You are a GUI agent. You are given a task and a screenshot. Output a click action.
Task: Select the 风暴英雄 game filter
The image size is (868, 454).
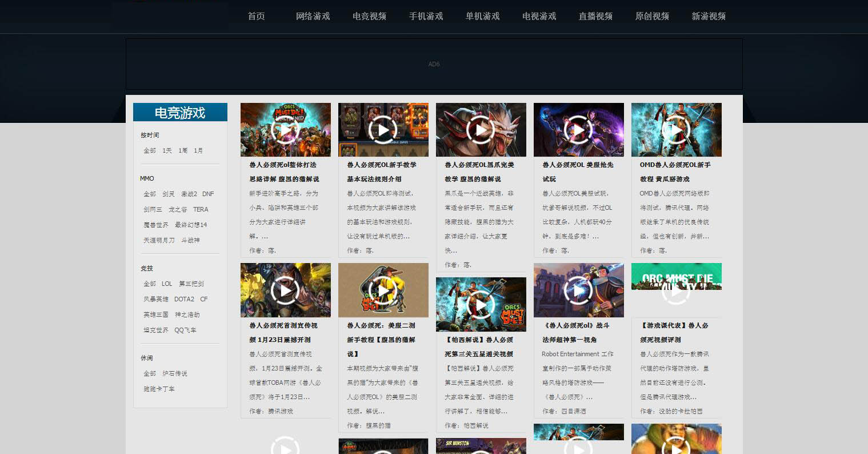[x=156, y=299]
